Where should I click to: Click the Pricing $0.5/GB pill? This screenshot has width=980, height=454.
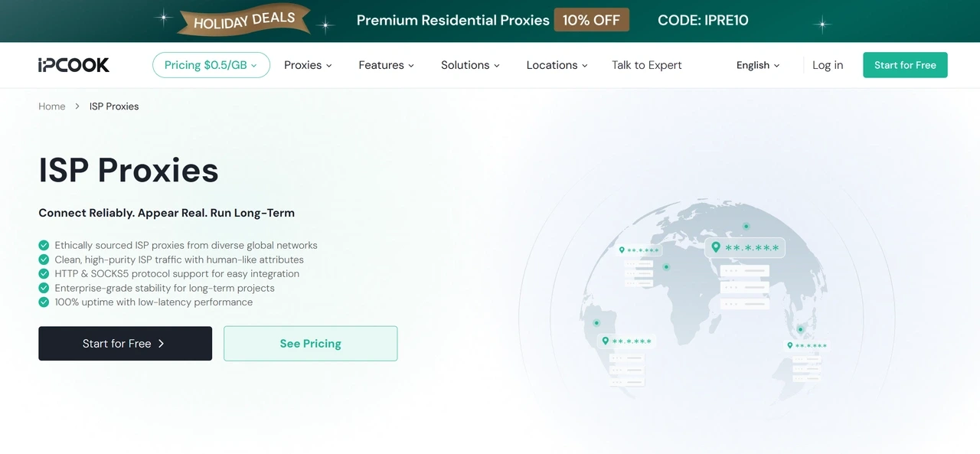(x=211, y=65)
